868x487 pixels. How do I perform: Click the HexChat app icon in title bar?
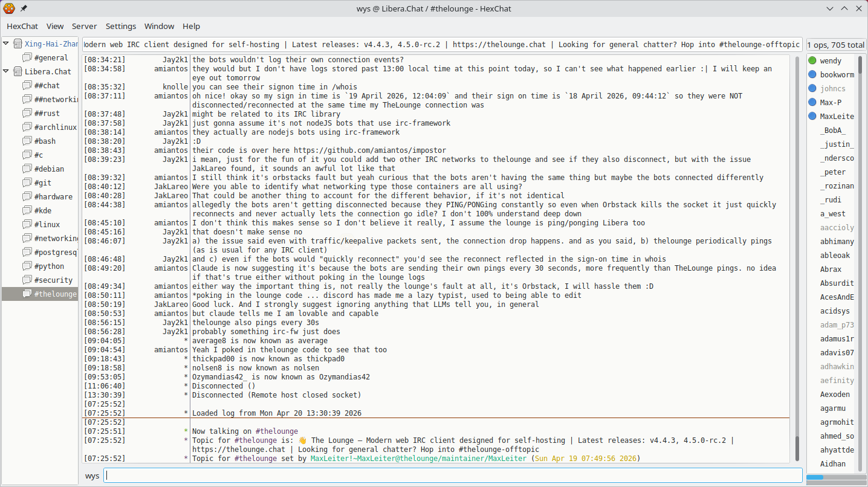(x=9, y=8)
